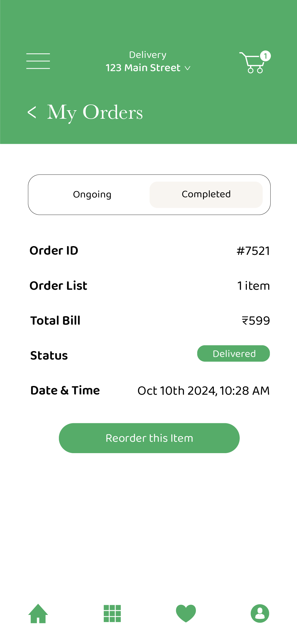This screenshot has width=297, height=644.
Task: Open the categories grid
Action: click(x=112, y=613)
